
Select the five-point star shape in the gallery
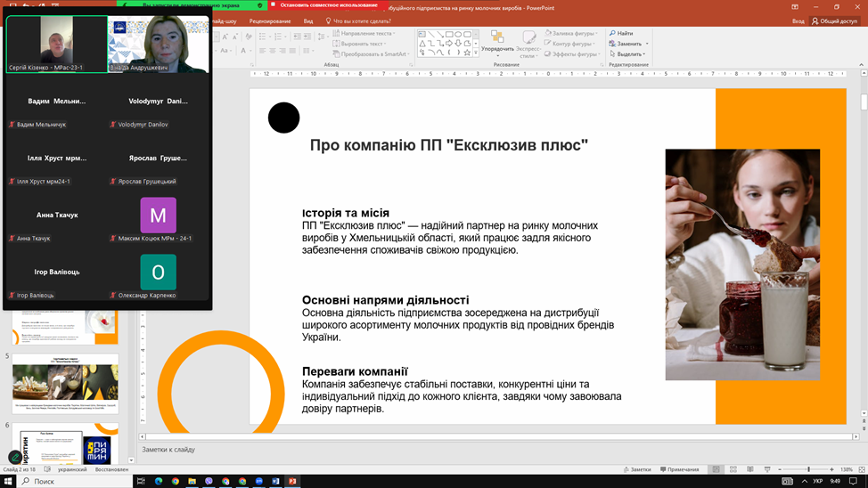coord(467,53)
